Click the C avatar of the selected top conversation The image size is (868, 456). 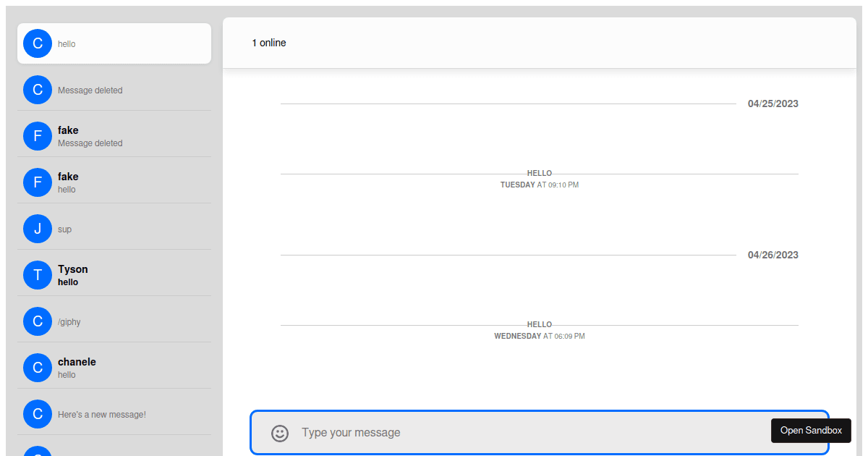point(38,43)
